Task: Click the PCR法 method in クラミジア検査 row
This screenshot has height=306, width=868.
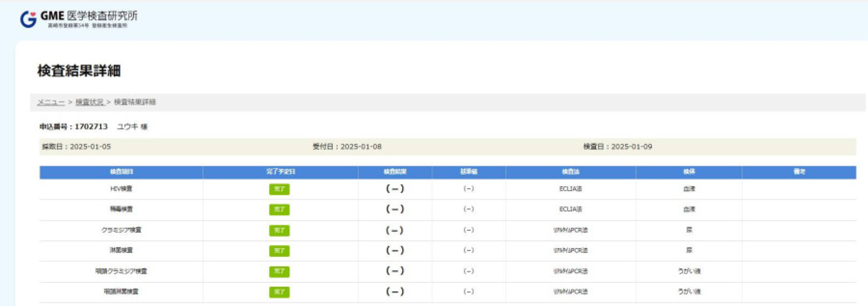Action: coord(571,230)
